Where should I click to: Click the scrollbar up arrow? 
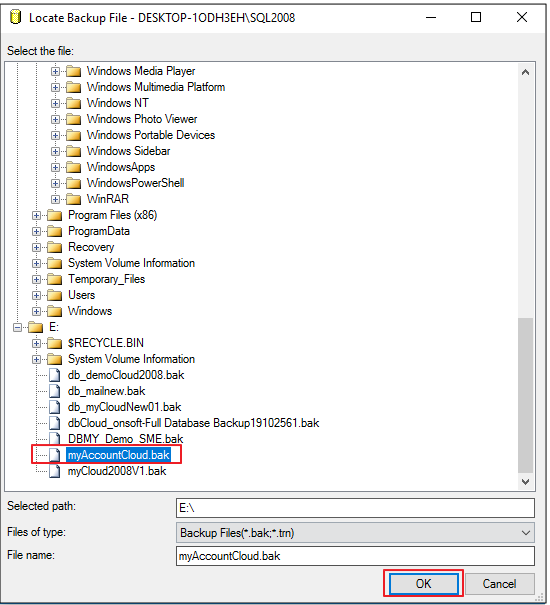click(x=525, y=73)
